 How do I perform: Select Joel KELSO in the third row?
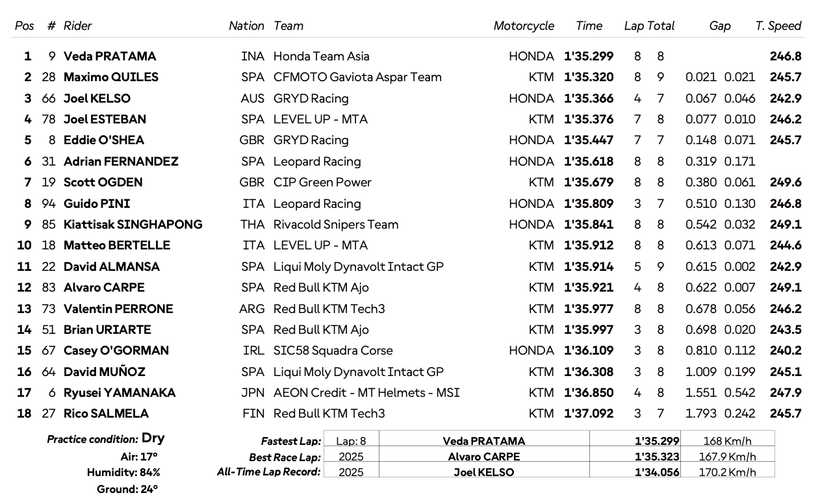[x=97, y=99]
